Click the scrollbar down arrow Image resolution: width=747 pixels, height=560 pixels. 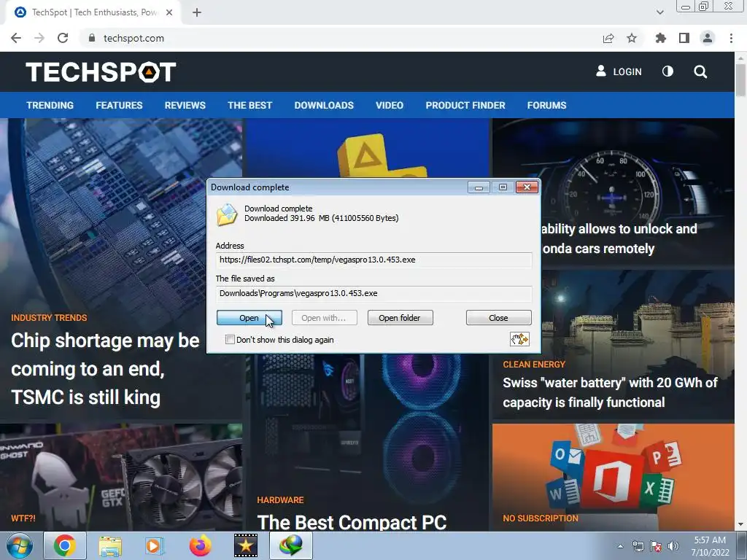[x=740, y=525]
